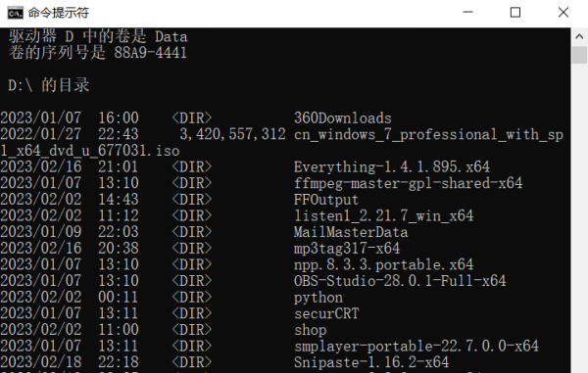Viewport: 588px width, 373px height.
Task: Click the file size 3,420,557,312
Action: (232, 134)
